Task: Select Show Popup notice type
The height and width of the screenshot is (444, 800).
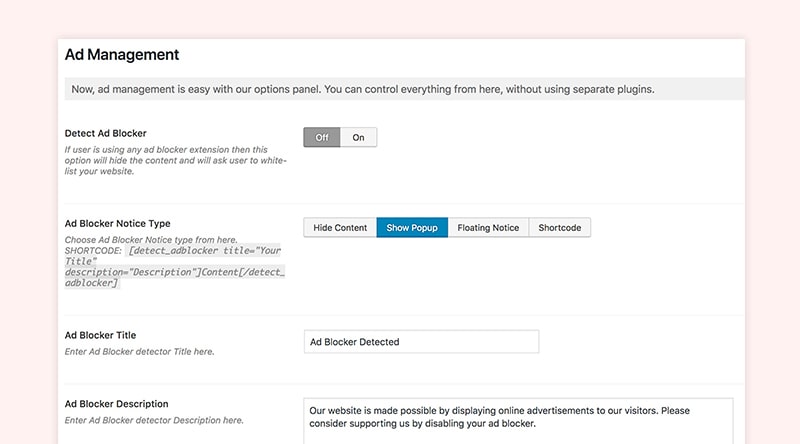Action: [412, 228]
